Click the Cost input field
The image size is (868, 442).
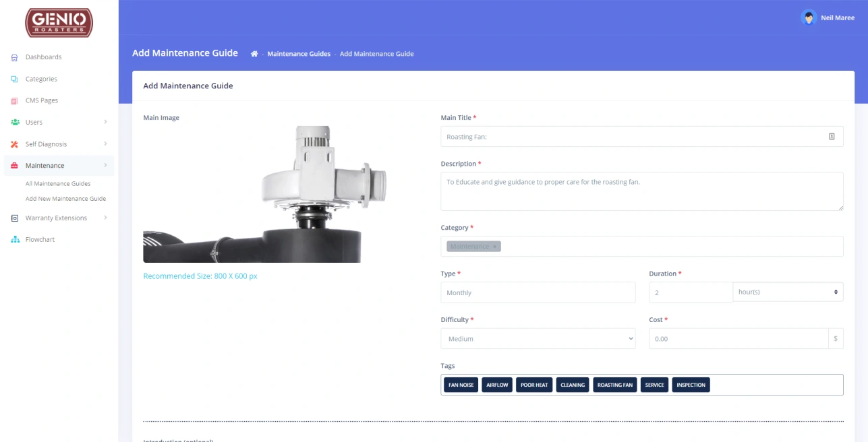[739, 338]
